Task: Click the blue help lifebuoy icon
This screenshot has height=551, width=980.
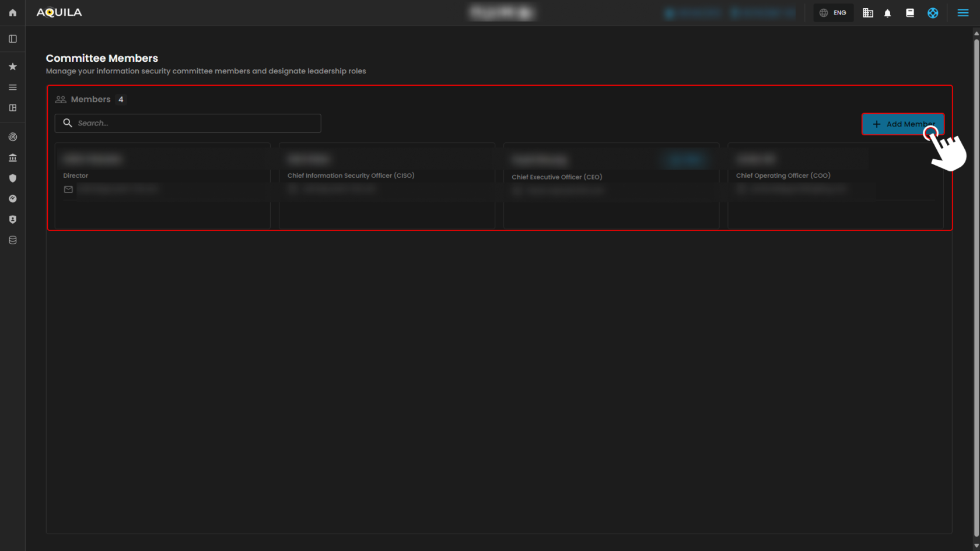Action: coord(932,13)
